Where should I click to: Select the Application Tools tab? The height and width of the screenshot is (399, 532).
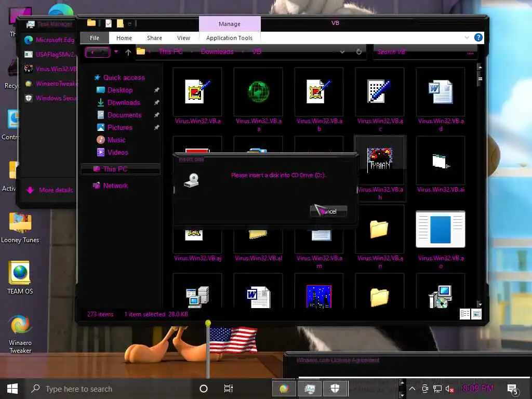229,38
